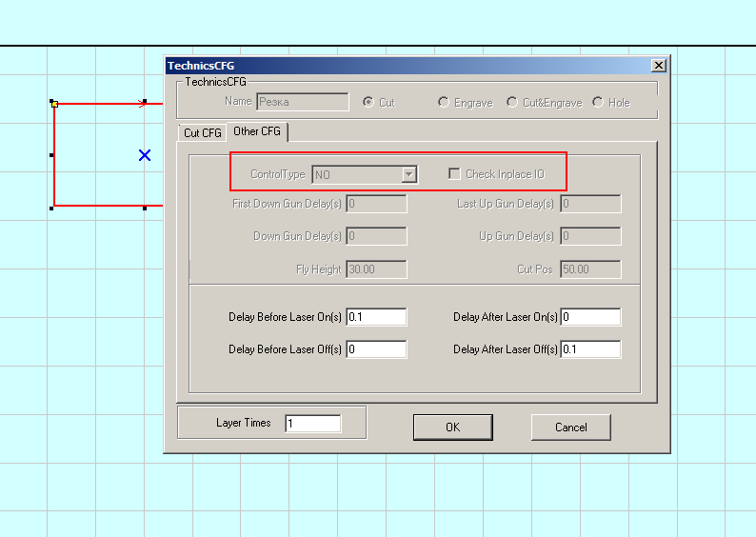This screenshot has height=537, width=756.
Task: Switch to the Cut CFG tab
Action: coord(202,133)
